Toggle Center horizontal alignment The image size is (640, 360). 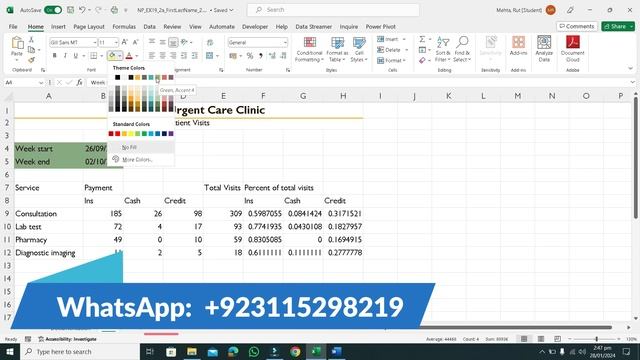coord(162,56)
